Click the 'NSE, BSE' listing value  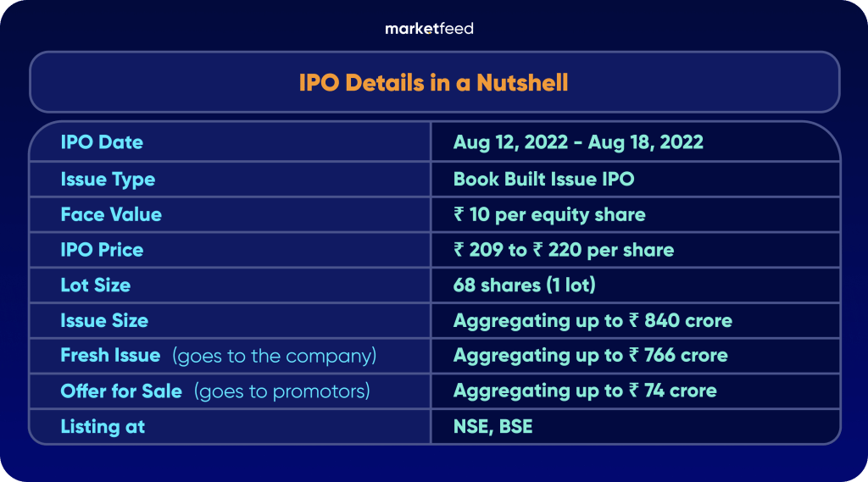(493, 427)
